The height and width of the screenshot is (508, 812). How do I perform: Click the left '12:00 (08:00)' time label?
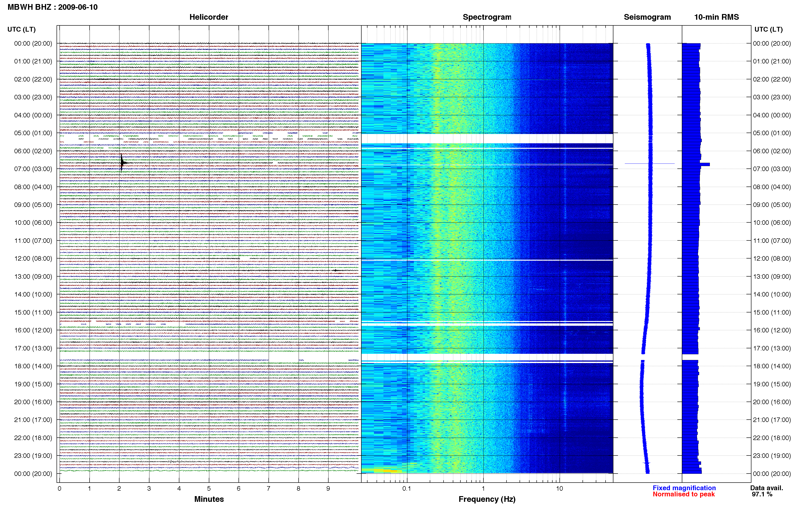(33, 259)
